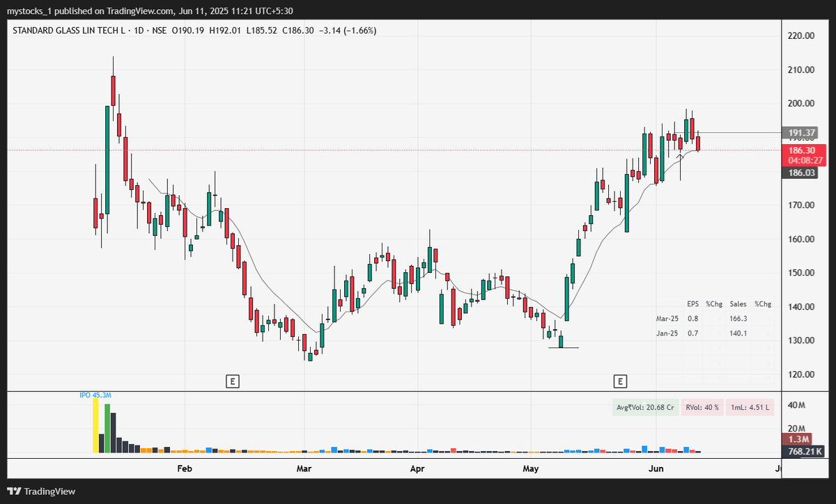Click the Sales column header in table
836x504 pixels.
point(738,304)
